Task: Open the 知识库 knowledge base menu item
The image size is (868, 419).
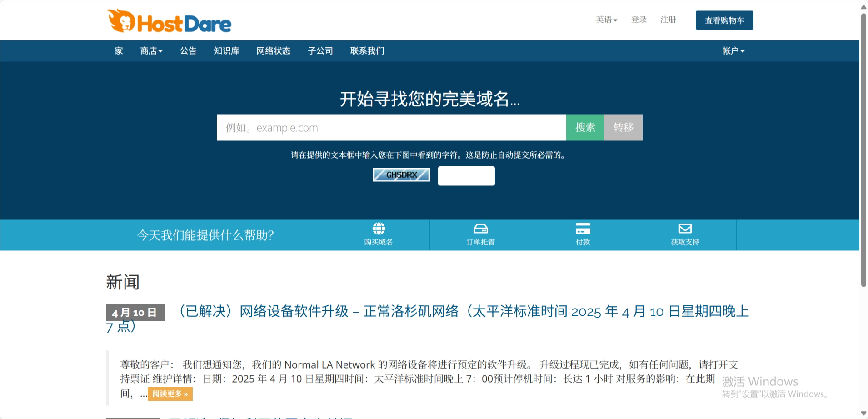Action: pos(226,51)
